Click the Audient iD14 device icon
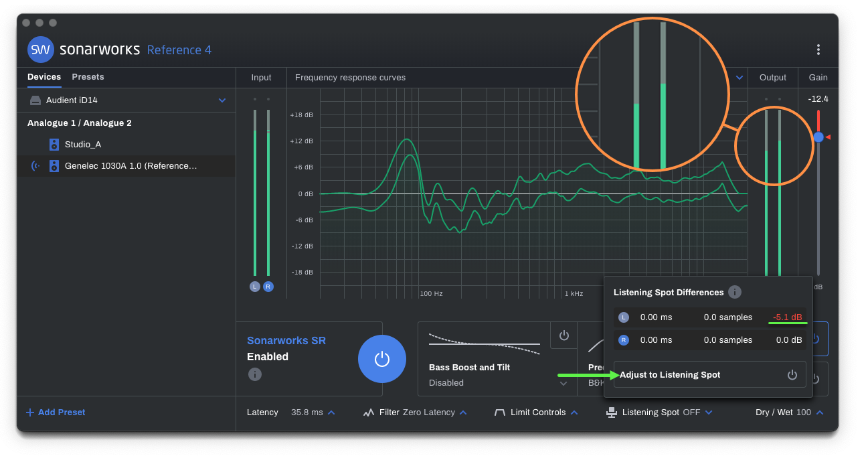868x456 pixels. 35,100
